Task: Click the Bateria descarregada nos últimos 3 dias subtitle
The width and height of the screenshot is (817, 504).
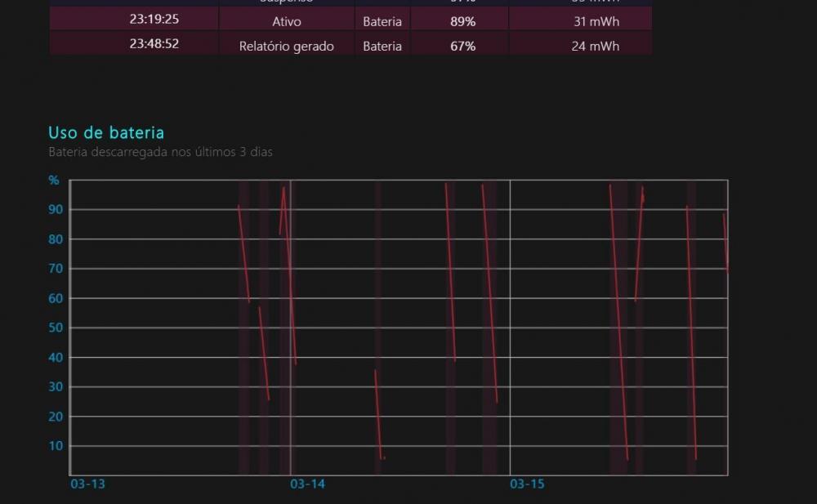Action: coord(160,152)
